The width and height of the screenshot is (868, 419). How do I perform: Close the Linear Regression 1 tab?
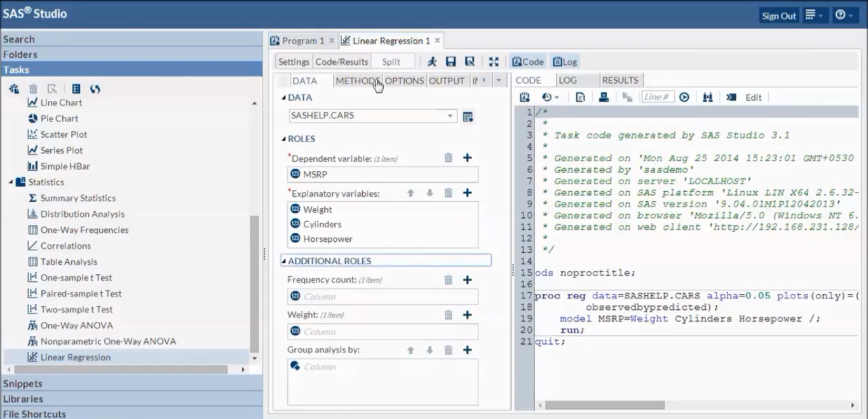pyautogui.click(x=437, y=41)
